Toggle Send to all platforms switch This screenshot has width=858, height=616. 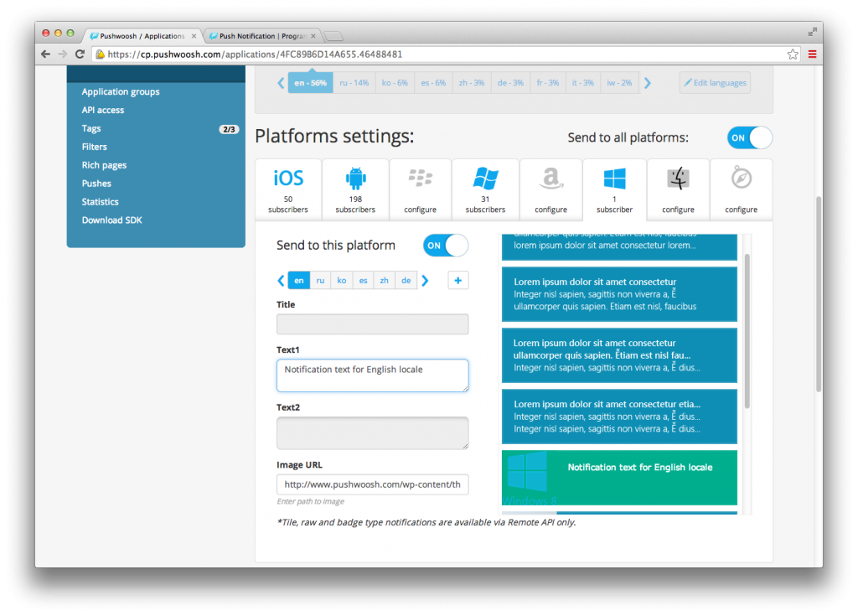pos(749,137)
